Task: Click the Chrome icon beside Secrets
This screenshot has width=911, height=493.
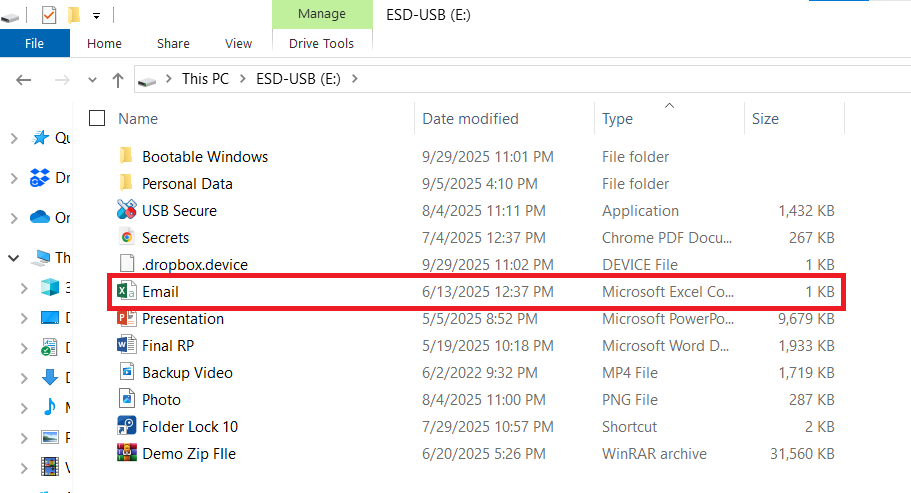Action: coord(127,237)
